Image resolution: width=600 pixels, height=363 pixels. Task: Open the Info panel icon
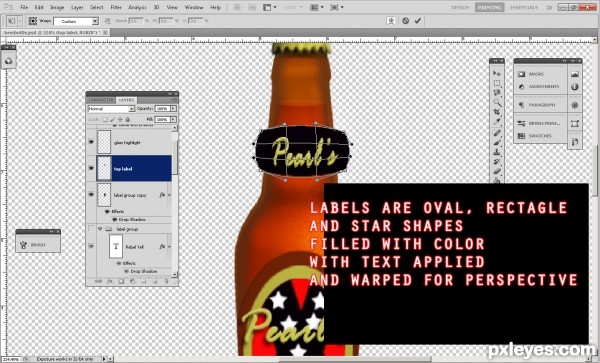pos(575,87)
